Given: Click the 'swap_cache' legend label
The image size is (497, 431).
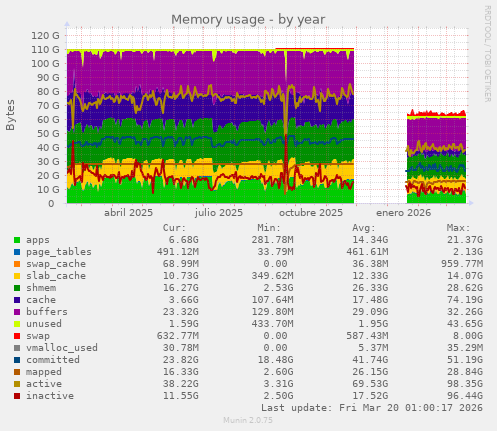Looking at the screenshot, I should (56, 264).
